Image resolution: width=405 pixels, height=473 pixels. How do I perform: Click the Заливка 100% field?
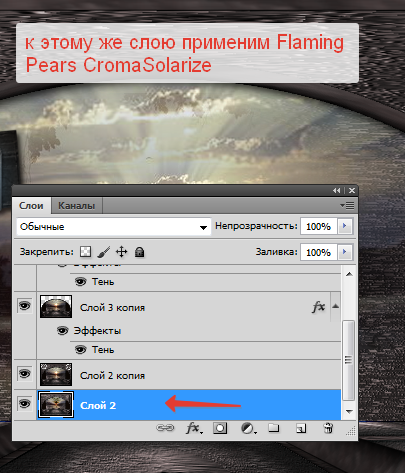point(319,252)
